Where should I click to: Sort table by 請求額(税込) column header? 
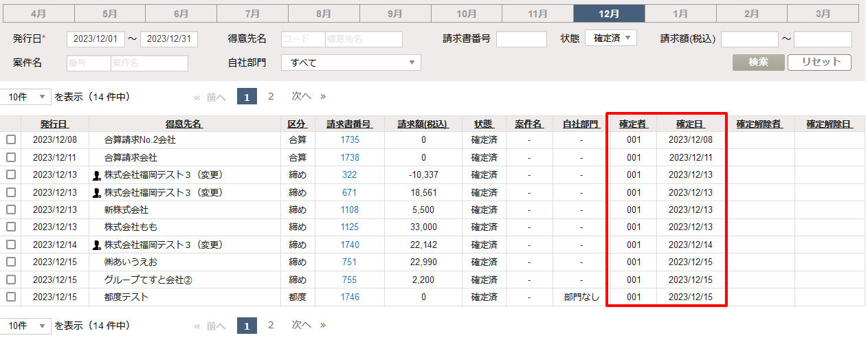(423, 124)
